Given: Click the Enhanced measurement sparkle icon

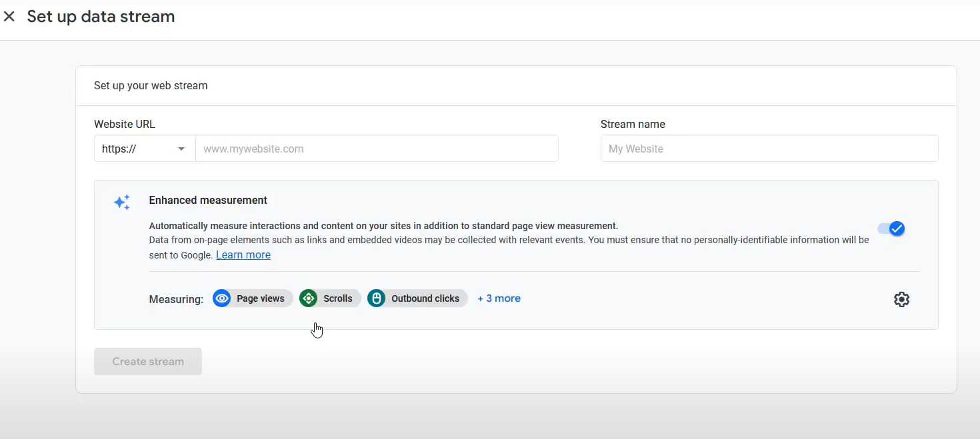Looking at the screenshot, I should tap(122, 203).
